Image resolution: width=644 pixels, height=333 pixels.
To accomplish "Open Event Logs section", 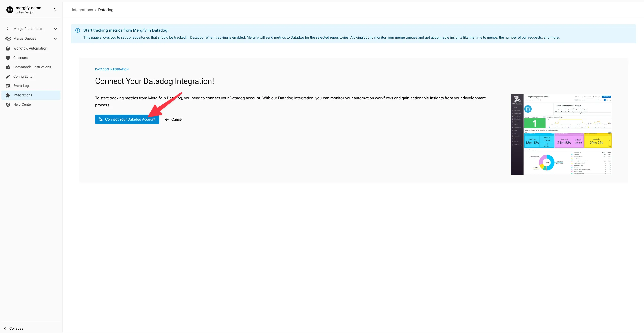I will coord(22,86).
